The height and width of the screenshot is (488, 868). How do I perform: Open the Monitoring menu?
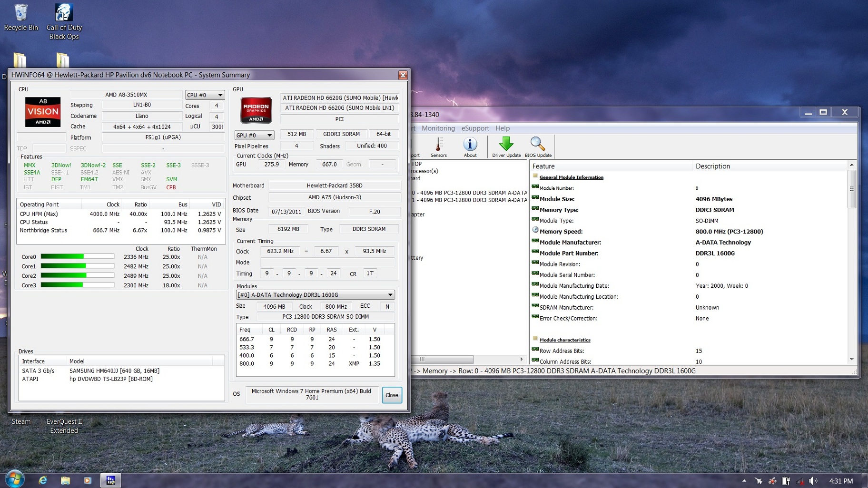(438, 128)
